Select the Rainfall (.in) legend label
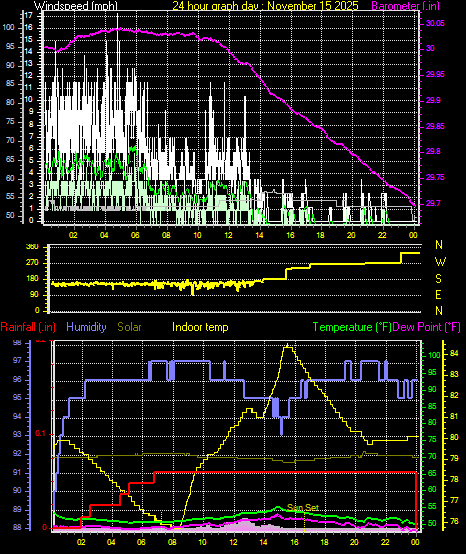466x554 pixels. [x=28, y=327]
